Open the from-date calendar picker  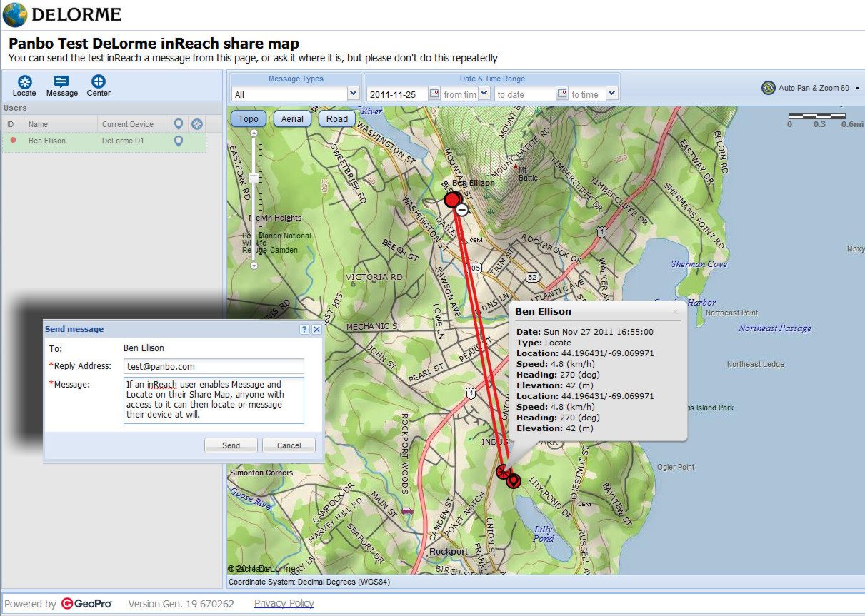pyautogui.click(x=434, y=94)
